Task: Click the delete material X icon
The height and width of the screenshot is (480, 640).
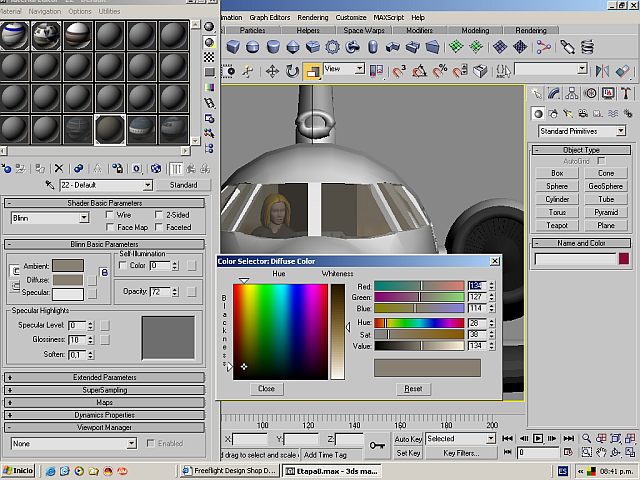Action: click(59, 169)
